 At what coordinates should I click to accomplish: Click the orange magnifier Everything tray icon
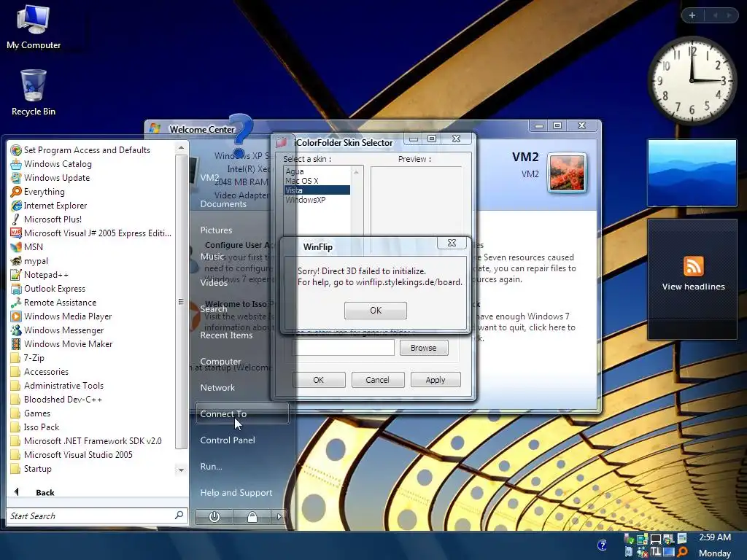pos(682,552)
